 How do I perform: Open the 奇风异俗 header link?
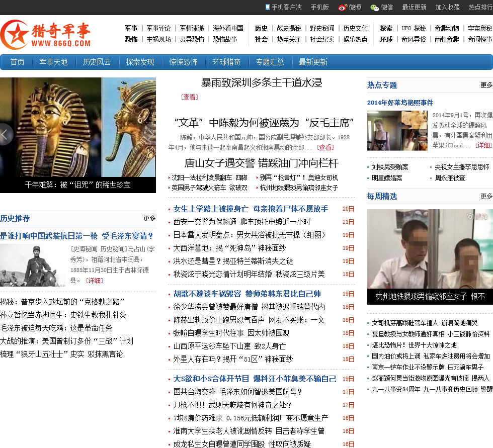pos(414,39)
